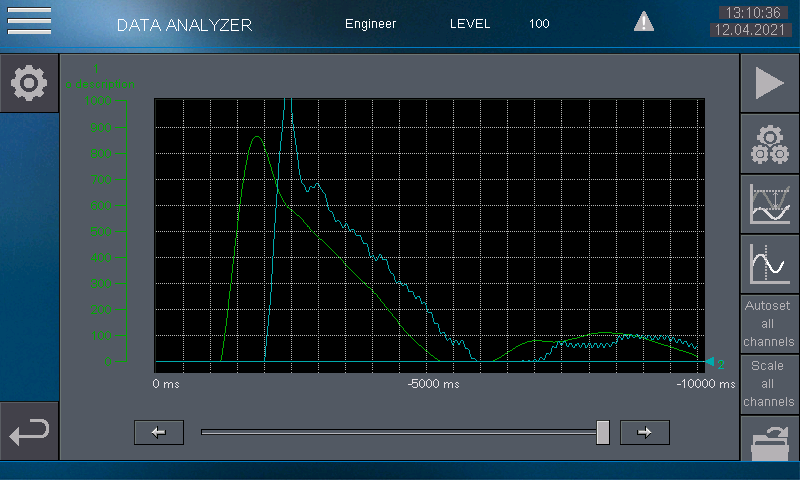Click the middle of the time slider track

(x=400, y=432)
